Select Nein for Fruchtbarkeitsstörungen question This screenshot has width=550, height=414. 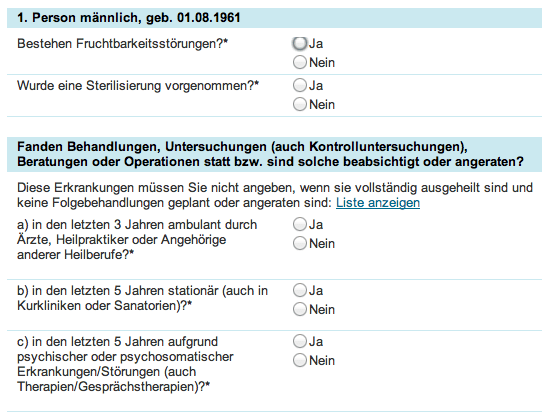click(x=300, y=62)
